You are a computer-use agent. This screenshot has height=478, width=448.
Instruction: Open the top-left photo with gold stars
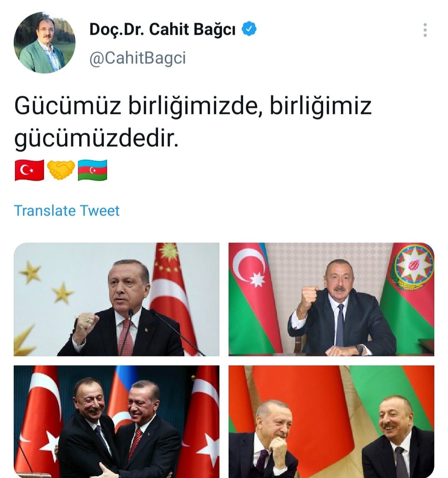[117, 299]
